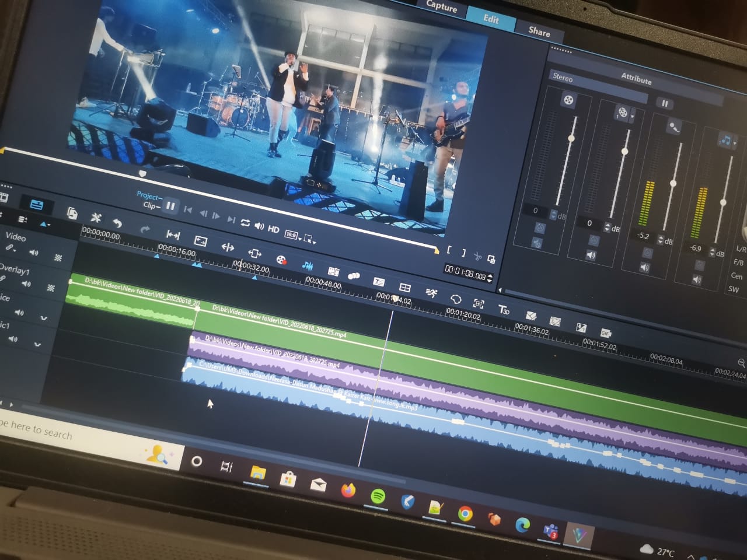Open the Customize Toolbar tools icon
The width and height of the screenshot is (747, 560).
[x=96, y=218]
